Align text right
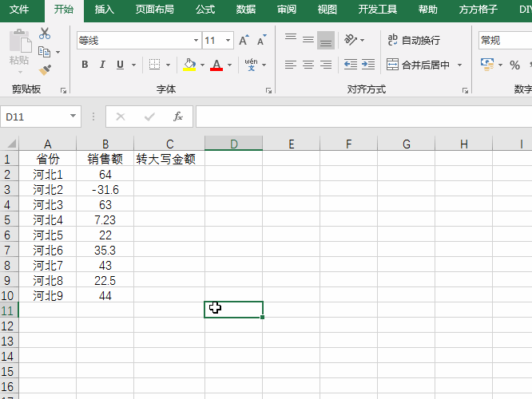Screen dimensions: 532x399 coord(326,65)
